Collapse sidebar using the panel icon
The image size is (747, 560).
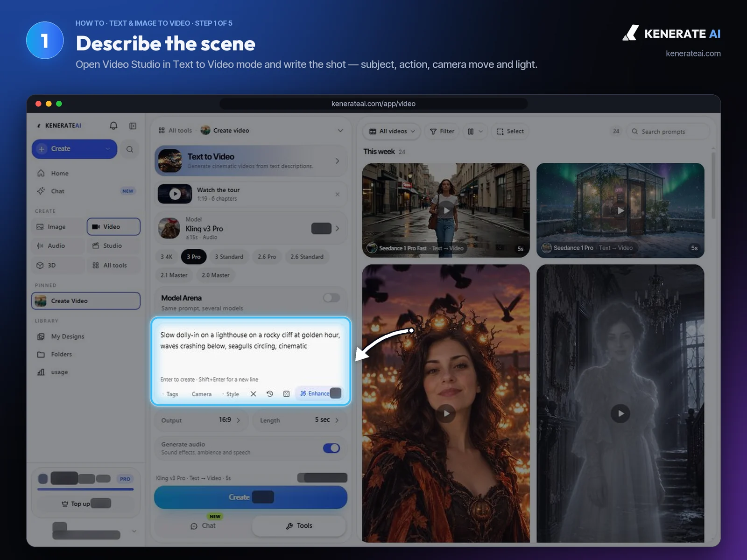133,126
